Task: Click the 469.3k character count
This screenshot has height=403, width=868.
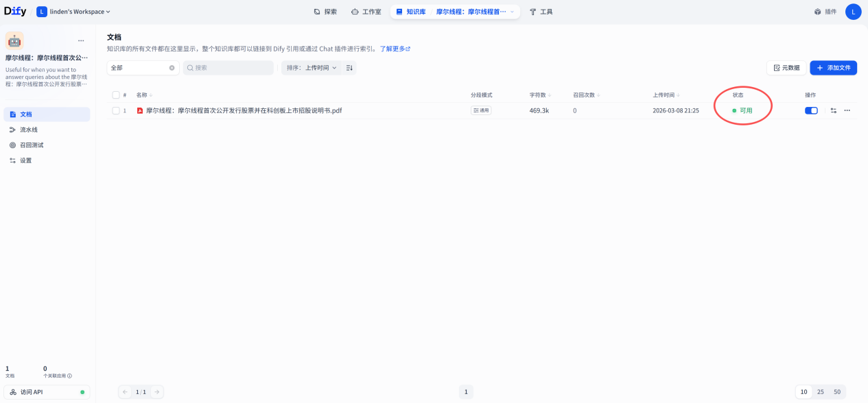Action: [539, 110]
